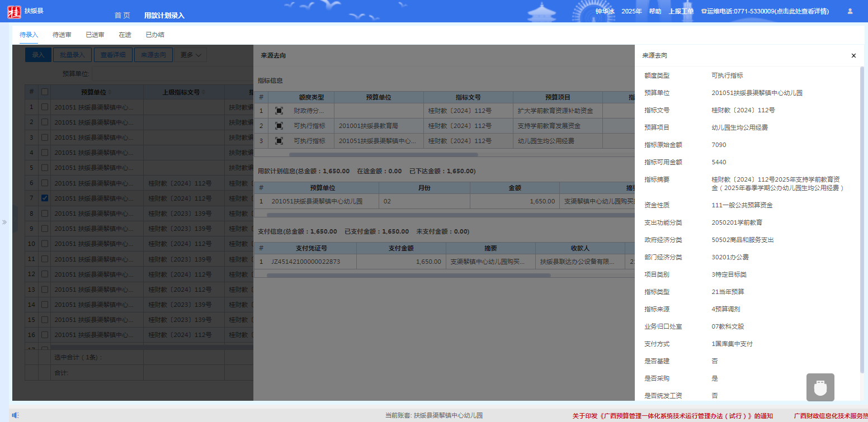Screen dimensions: 868x422
Task: Click the detail icon in 指标信息 row 1
Action: (279, 111)
